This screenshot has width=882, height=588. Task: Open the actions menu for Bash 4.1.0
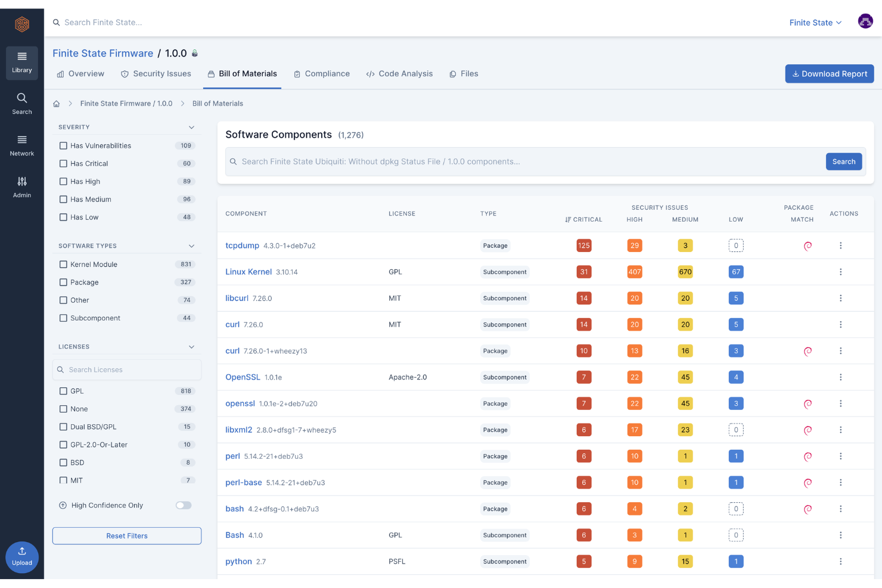841,535
